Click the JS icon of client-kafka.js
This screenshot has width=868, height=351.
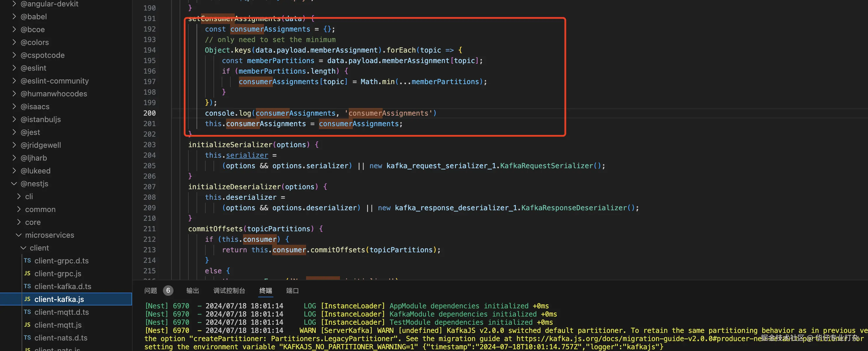point(27,299)
